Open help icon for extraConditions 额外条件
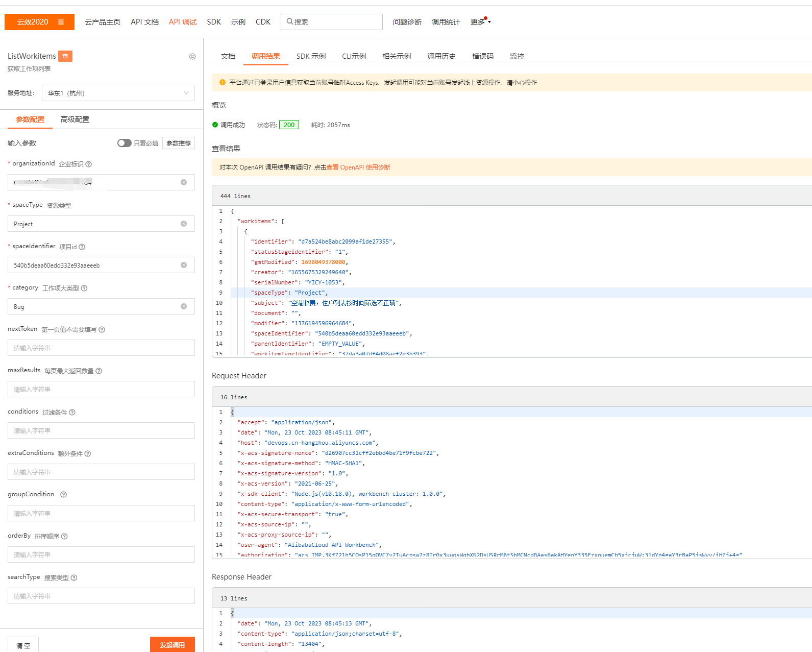This screenshot has height=652, width=812. [88, 453]
